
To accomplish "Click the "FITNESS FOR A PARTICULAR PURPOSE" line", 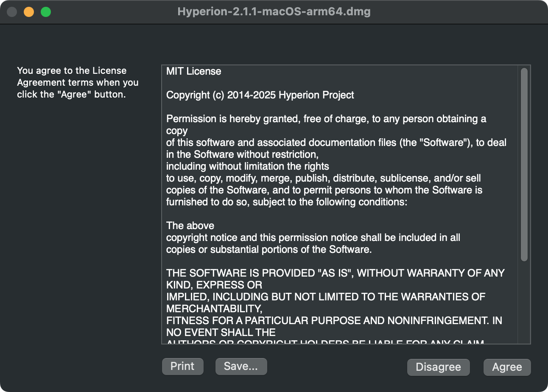I will pyautogui.click(x=334, y=321).
